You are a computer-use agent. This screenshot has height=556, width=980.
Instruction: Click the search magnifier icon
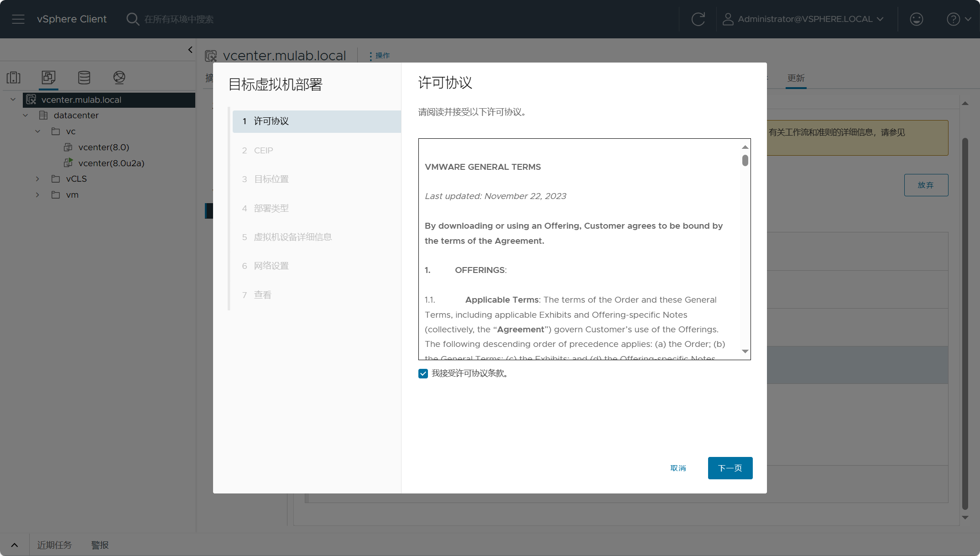[x=133, y=19]
